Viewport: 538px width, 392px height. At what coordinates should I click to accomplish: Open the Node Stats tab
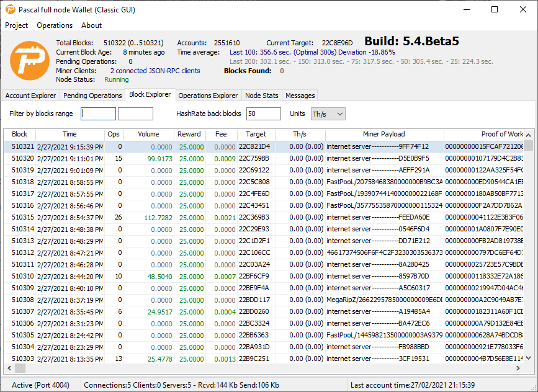(x=261, y=96)
